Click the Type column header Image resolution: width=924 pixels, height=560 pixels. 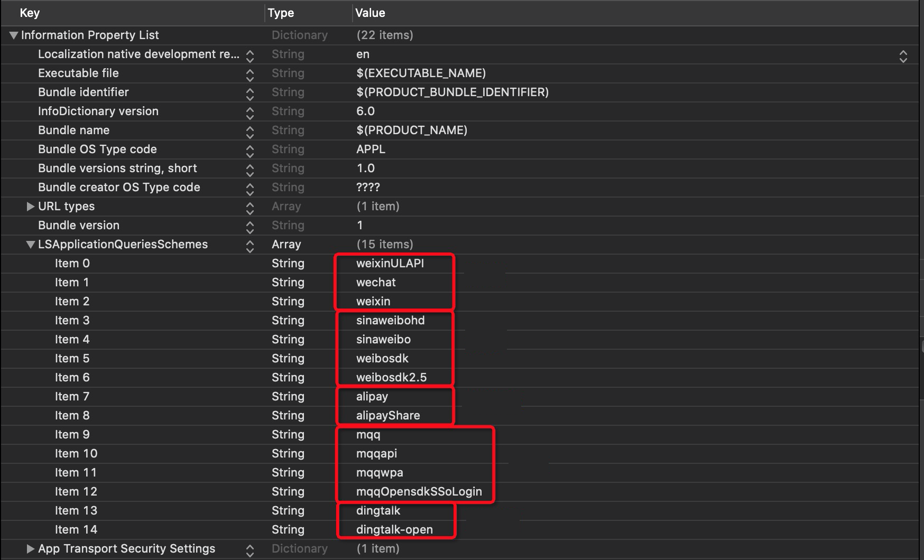[x=281, y=13]
